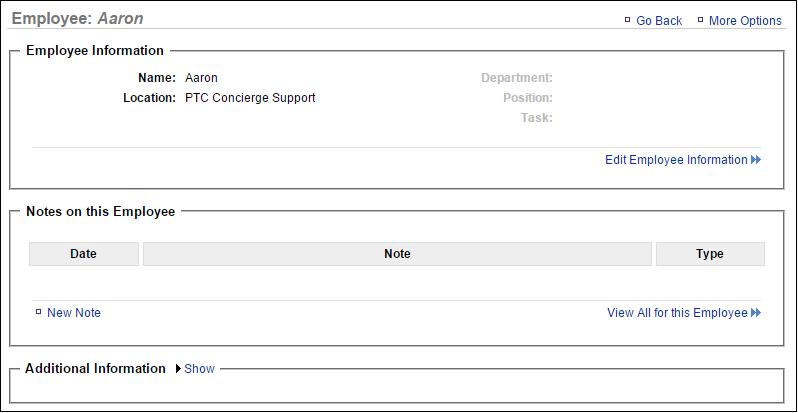Click the double-arrow icon after Edit Employee Information

click(756, 160)
